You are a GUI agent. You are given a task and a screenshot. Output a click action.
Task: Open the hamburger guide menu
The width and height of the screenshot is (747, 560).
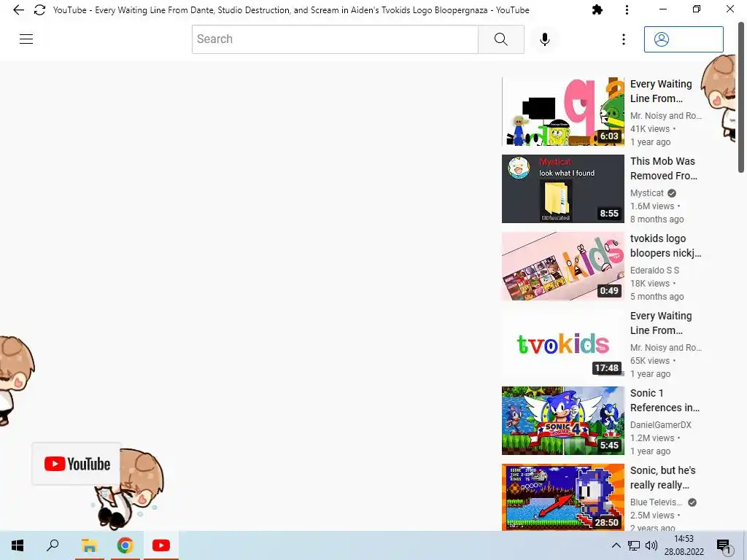(x=26, y=39)
